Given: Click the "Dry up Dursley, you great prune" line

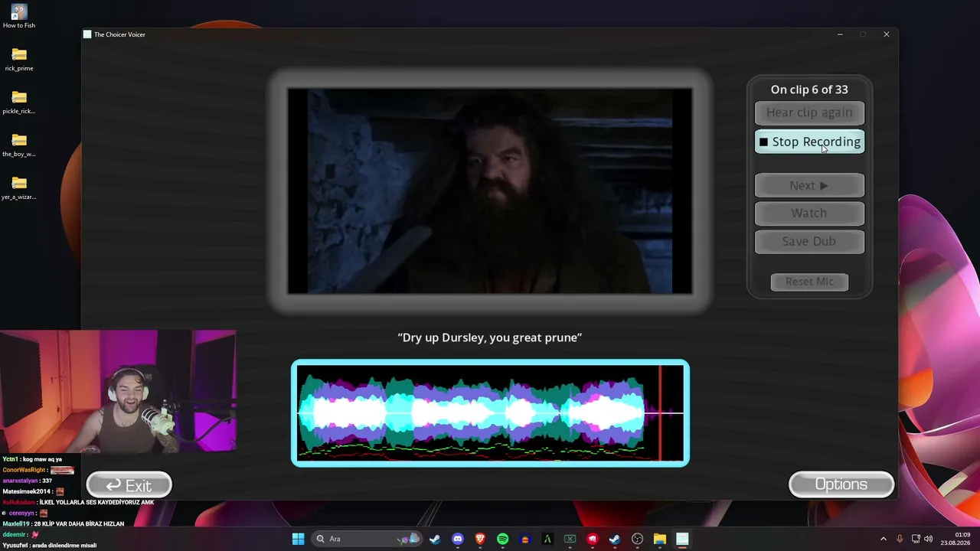Looking at the screenshot, I should click(x=490, y=337).
